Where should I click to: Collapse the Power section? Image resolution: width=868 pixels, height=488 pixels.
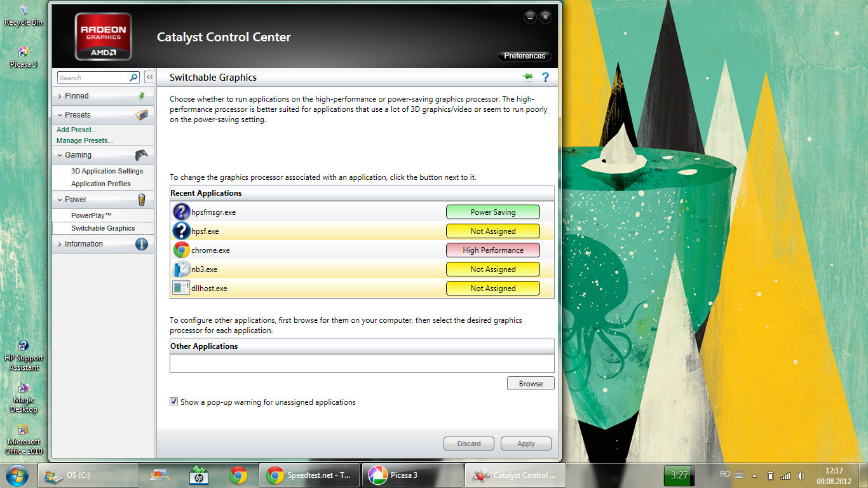tap(103, 200)
